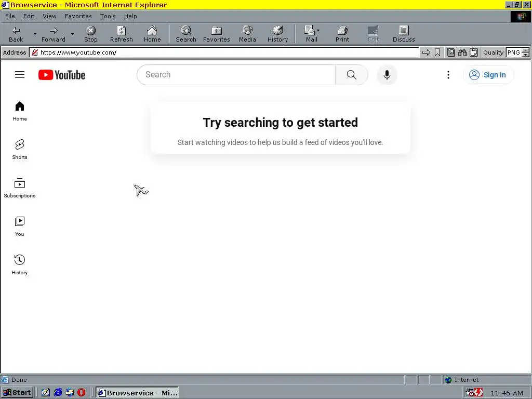Viewport: 532px width, 399px height.
Task: Click the Browservice taskbar button
Action: [x=137, y=393]
